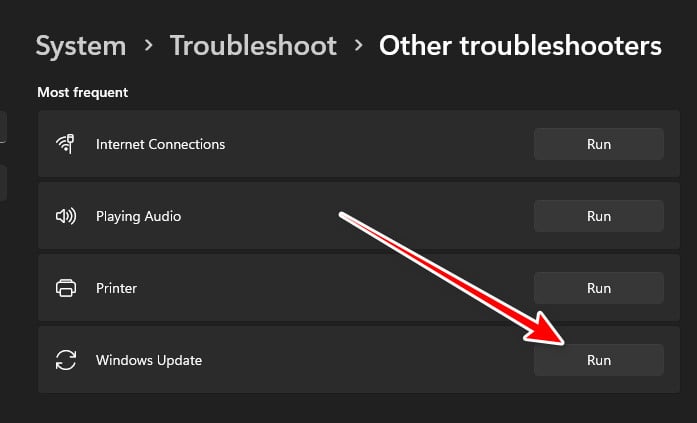Click the Windows Update sync arrows icon
The width and height of the screenshot is (697, 423).
[66, 360]
